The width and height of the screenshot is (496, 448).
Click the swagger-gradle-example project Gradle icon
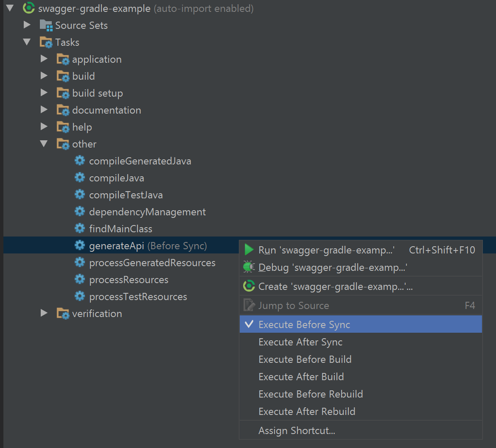[29, 8]
